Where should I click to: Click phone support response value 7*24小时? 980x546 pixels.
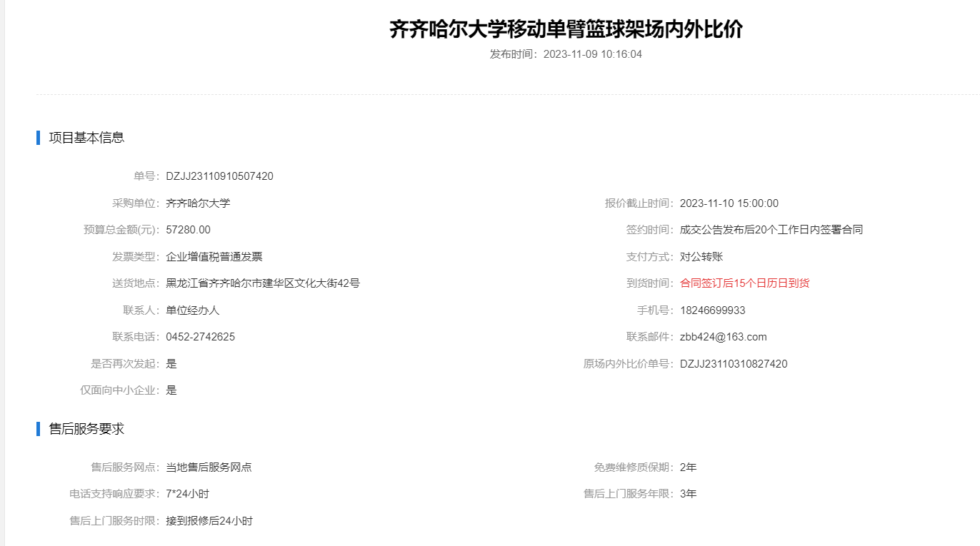tap(187, 494)
